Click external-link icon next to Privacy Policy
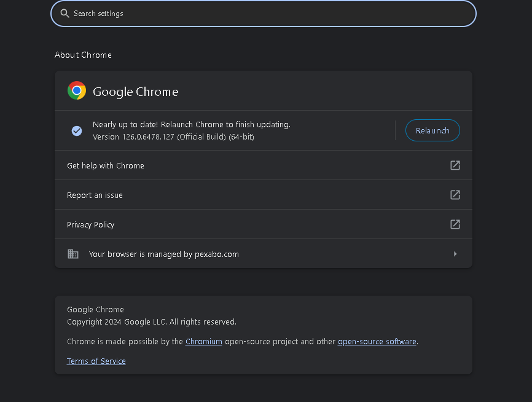 pyautogui.click(x=455, y=224)
